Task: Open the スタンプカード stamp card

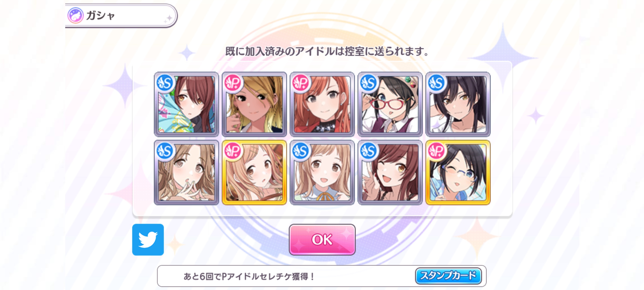Action: [x=448, y=276]
